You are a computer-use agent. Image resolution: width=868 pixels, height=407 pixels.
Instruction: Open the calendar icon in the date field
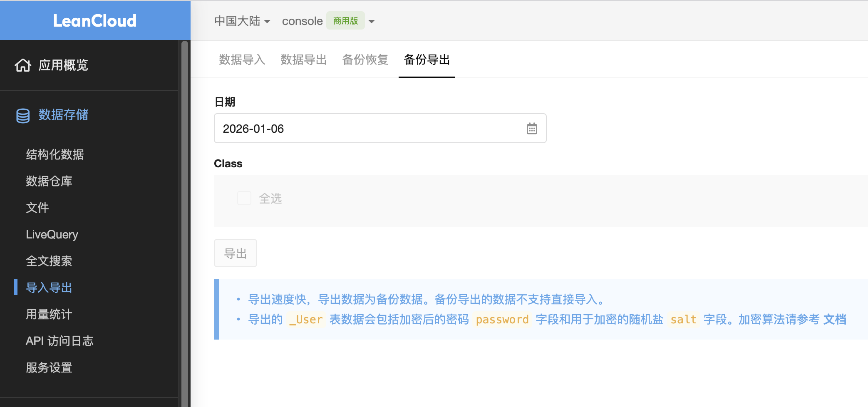click(x=531, y=128)
